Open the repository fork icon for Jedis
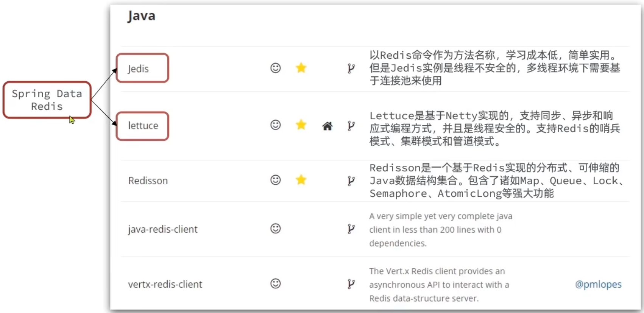This screenshot has height=313, width=644. point(351,69)
